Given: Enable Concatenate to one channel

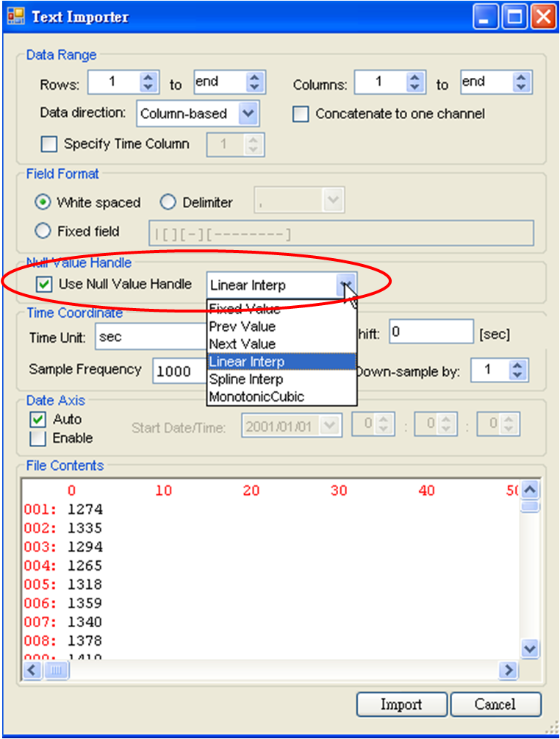Looking at the screenshot, I should click(301, 115).
